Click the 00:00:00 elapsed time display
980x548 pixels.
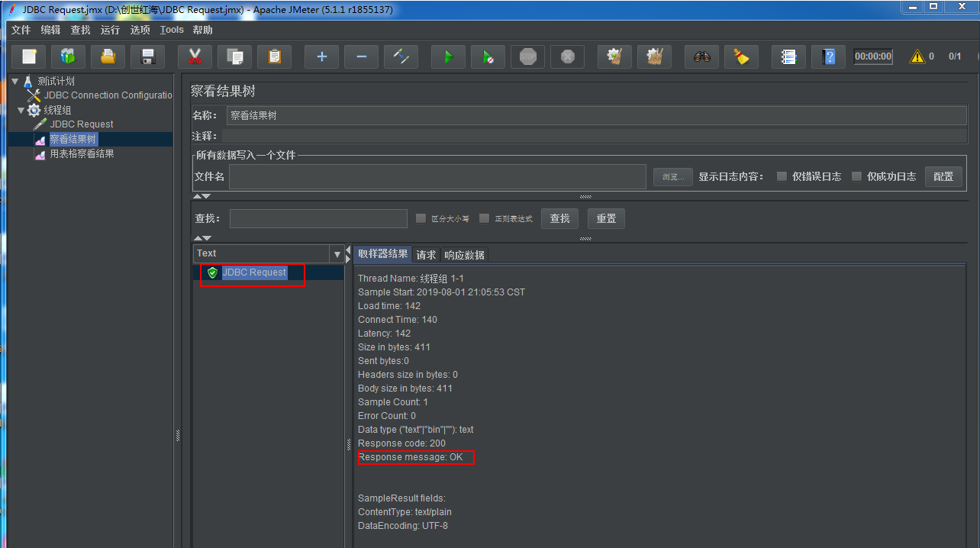873,56
